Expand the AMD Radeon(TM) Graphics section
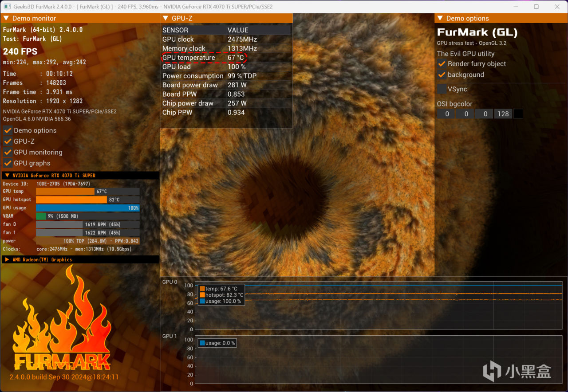The image size is (568, 392). tap(7, 259)
